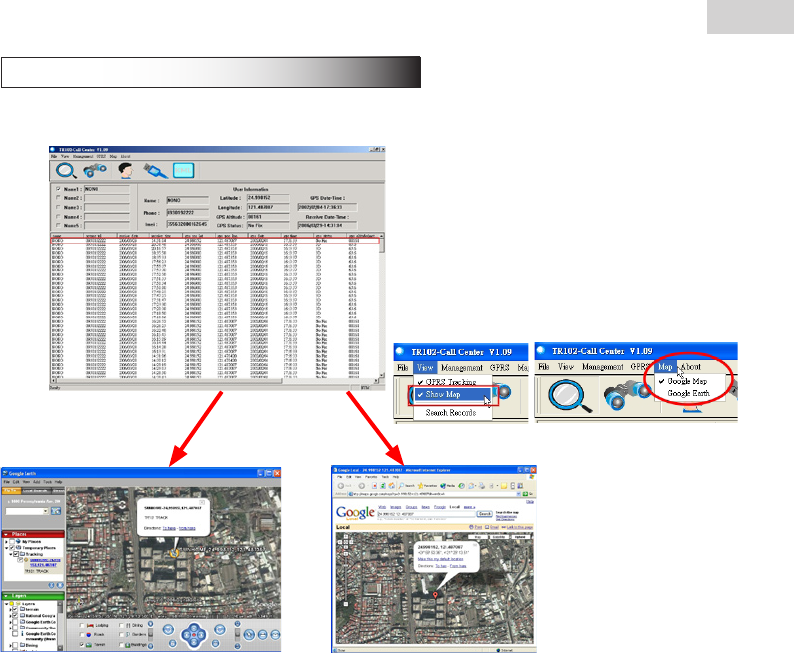Collapse Layers panel header arrow in Google Earth
Screen dimensions: 794x653
(x=6, y=596)
